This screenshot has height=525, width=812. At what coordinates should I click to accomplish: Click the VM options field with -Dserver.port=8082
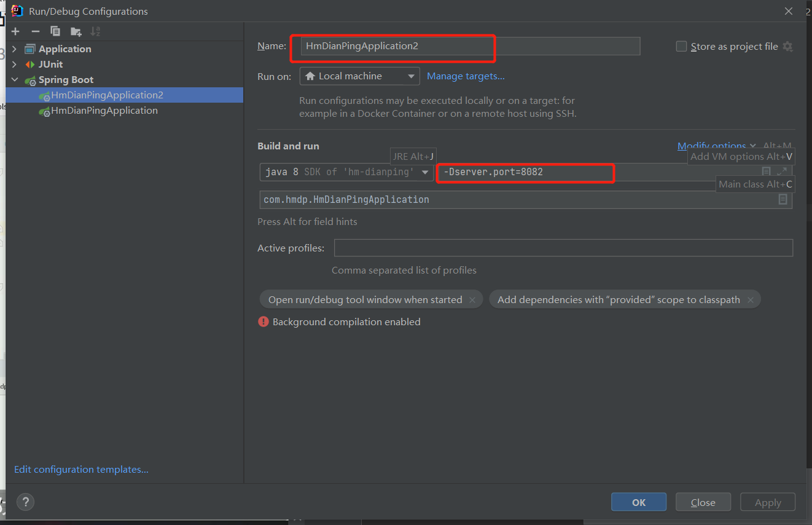pos(614,172)
